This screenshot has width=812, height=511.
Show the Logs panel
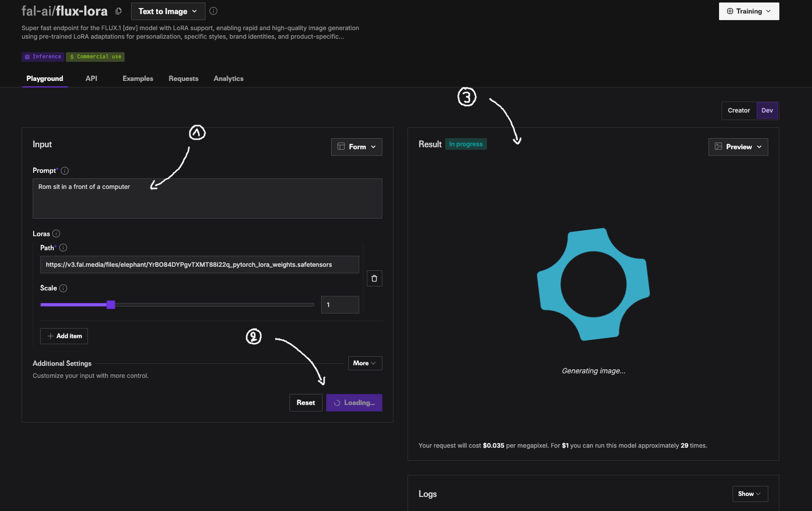pyautogui.click(x=750, y=494)
